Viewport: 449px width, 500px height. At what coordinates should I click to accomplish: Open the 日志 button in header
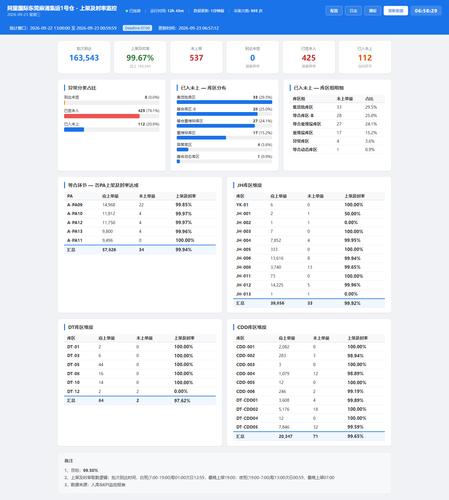point(353,11)
